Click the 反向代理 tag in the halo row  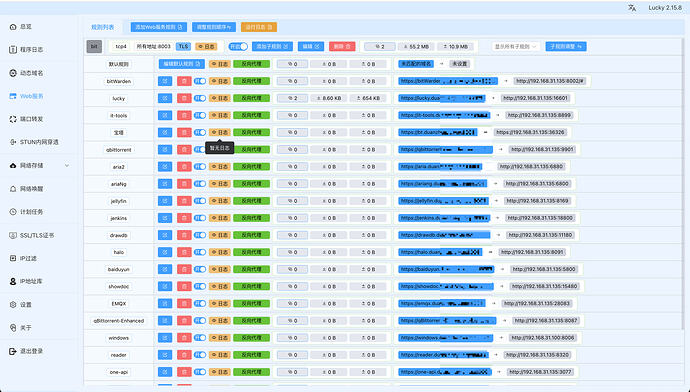251,253
